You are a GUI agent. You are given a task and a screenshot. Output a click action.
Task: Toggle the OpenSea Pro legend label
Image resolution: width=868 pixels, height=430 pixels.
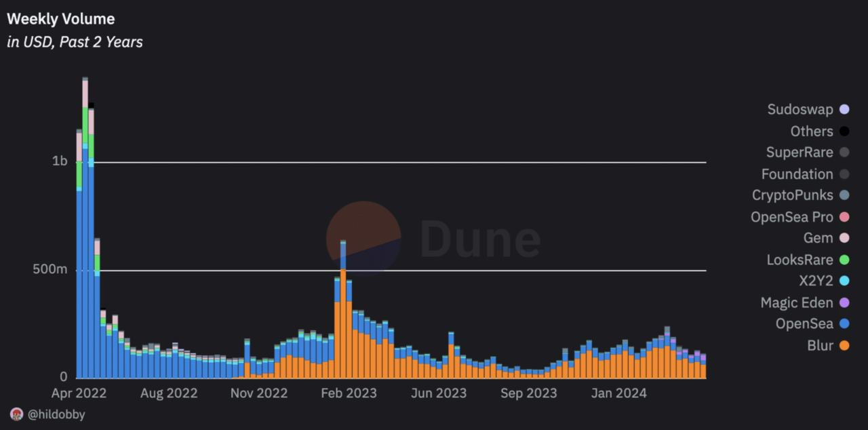tap(791, 217)
